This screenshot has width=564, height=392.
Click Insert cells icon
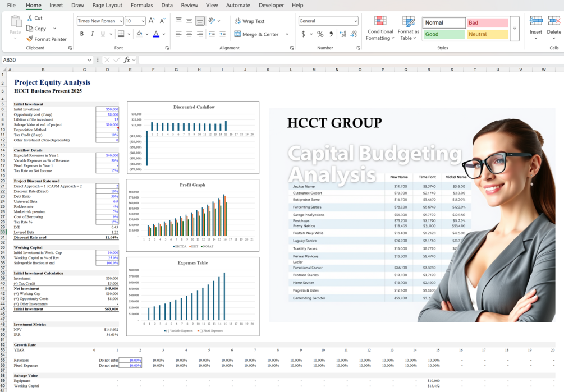click(536, 21)
